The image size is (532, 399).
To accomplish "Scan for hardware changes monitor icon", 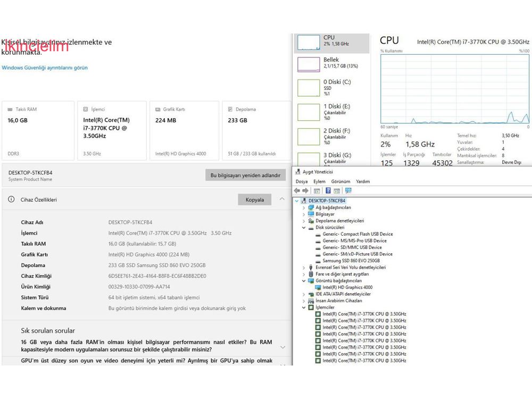I will pyautogui.click(x=348, y=190).
